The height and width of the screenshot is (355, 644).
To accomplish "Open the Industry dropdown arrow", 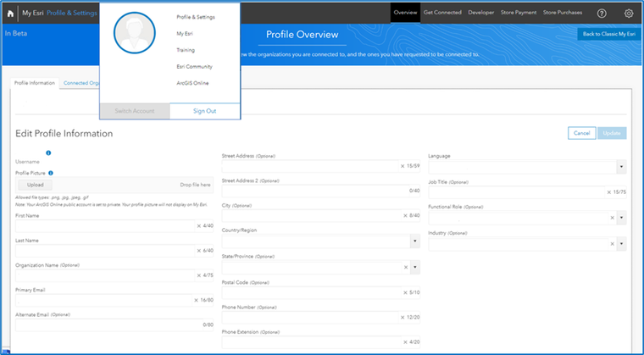I will (x=621, y=244).
